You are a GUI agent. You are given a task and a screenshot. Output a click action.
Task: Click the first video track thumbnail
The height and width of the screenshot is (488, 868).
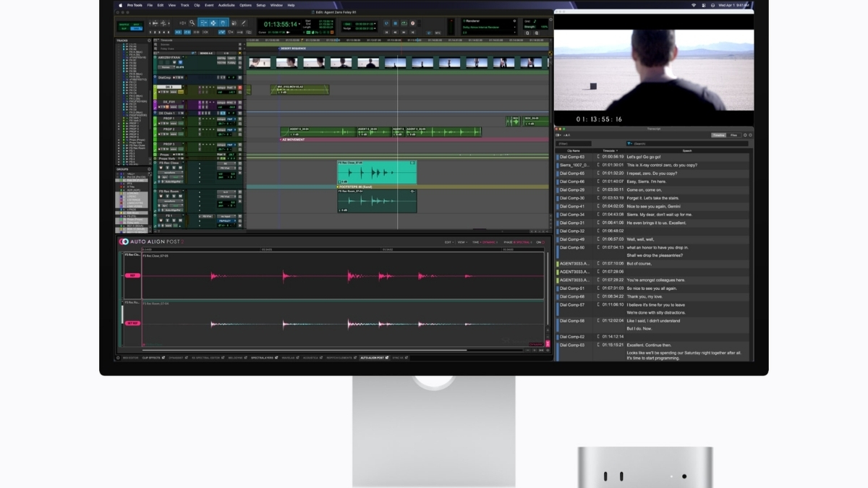click(260, 62)
